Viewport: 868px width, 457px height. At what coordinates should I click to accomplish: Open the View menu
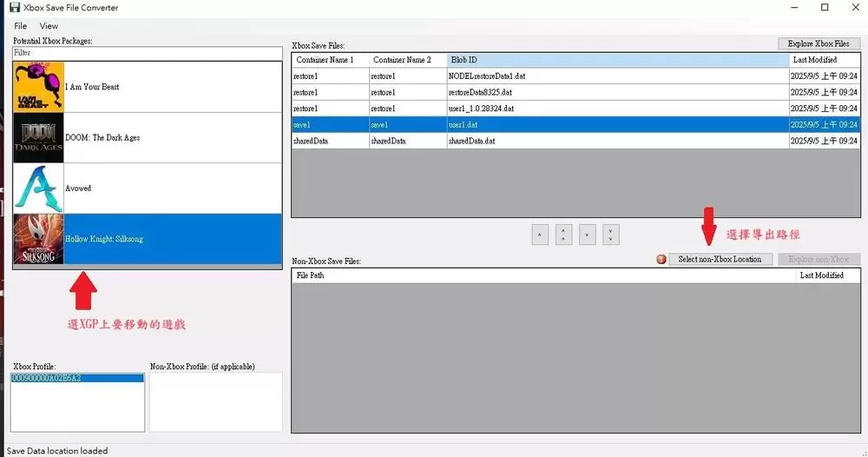coord(49,26)
